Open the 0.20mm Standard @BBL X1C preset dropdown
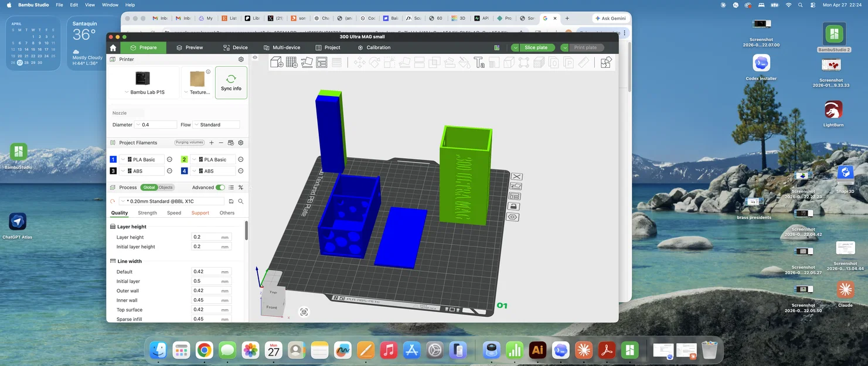The image size is (868, 366). coord(172,201)
